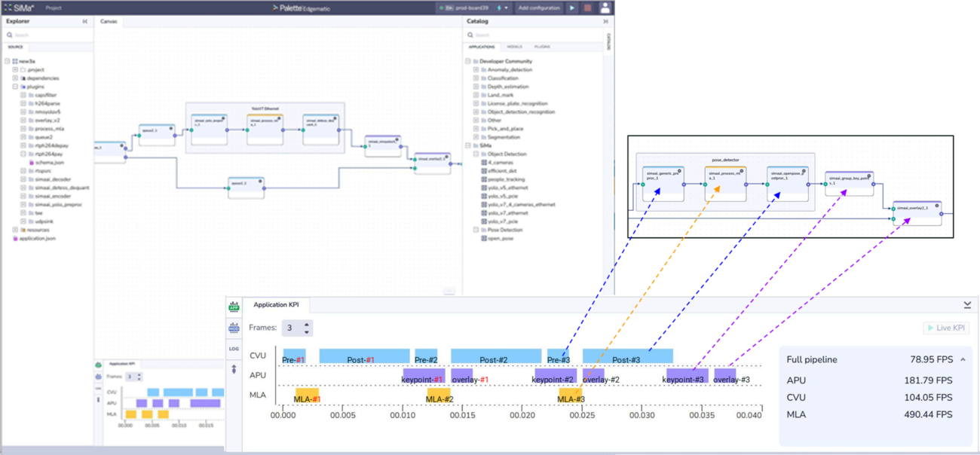Click the minimize chevron on Application KPI panel
This screenshot has height=455, width=980.
[967, 305]
